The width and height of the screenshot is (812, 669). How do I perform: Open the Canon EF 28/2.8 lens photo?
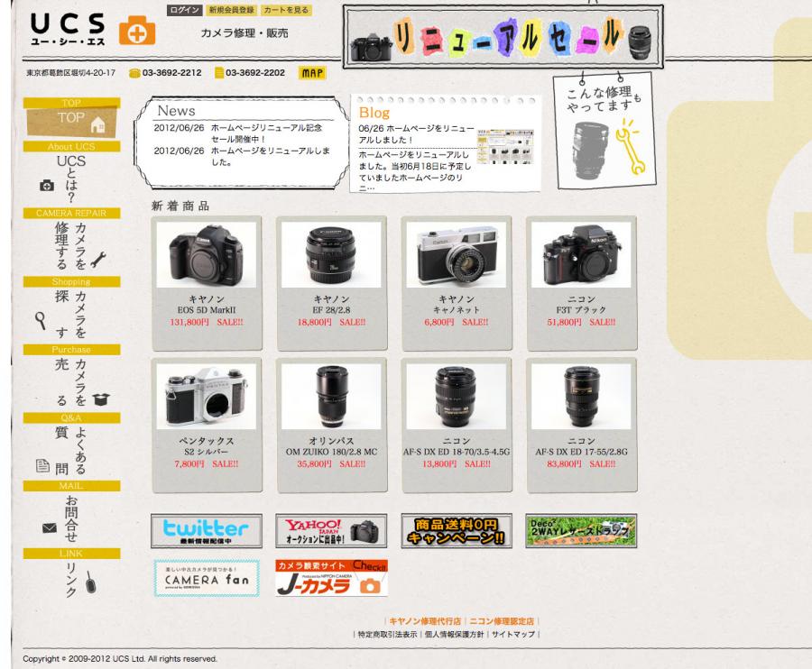point(331,254)
